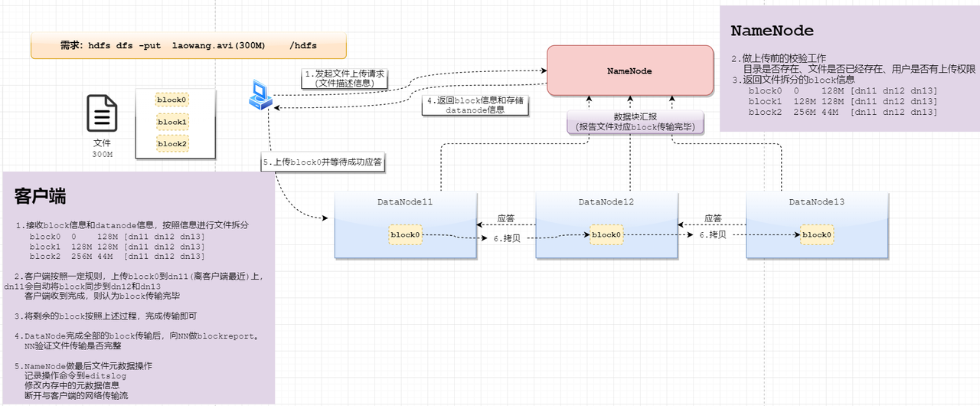Click the NameNode heading in purple note

772,31
